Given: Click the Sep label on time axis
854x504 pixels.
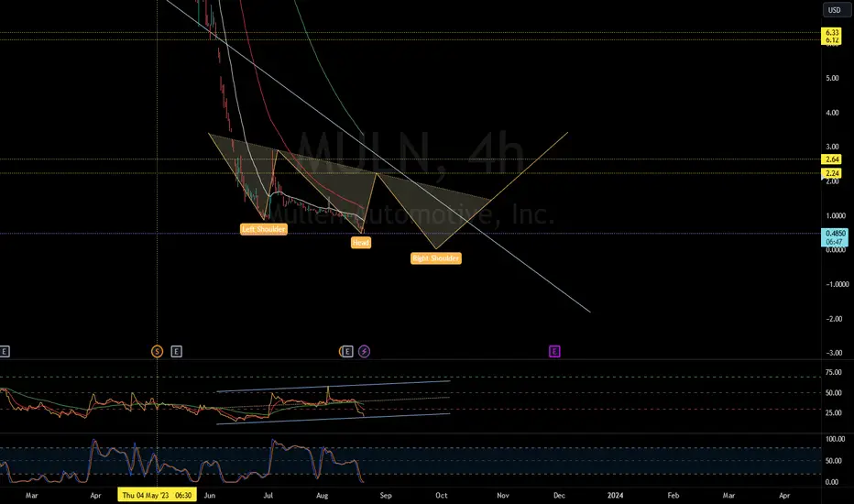Looking at the screenshot, I should [x=386, y=495].
